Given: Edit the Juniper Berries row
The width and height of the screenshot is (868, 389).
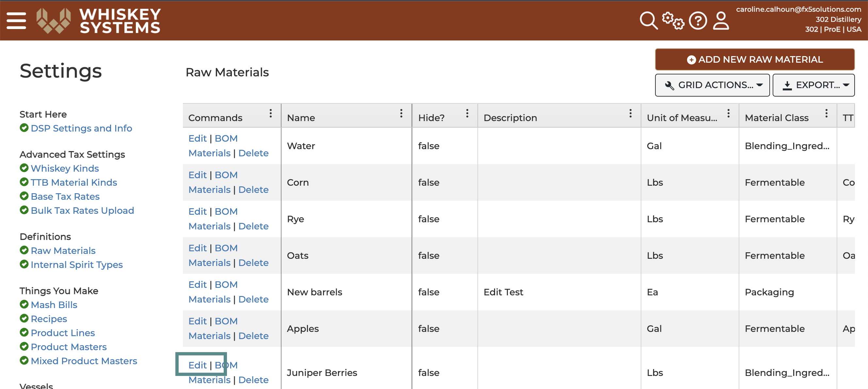Looking at the screenshot, I should pos(198,365).
